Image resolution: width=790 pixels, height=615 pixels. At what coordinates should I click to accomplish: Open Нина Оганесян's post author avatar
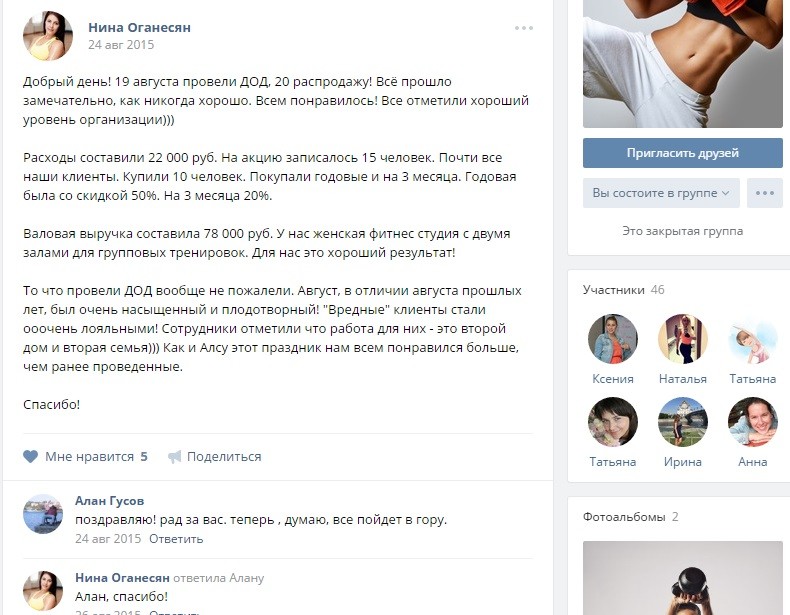point(48,36)
